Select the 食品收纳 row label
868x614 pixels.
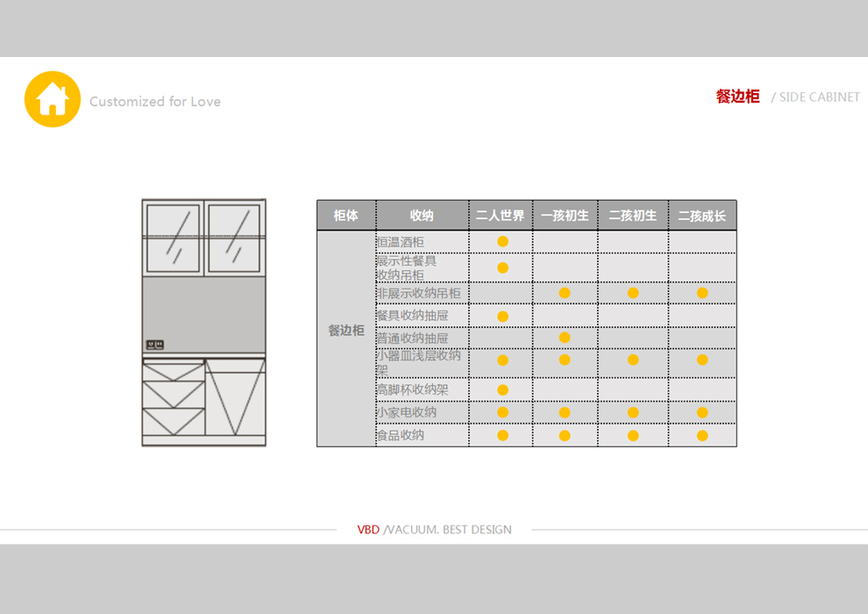pyautogui.click(x=400, y=435)
